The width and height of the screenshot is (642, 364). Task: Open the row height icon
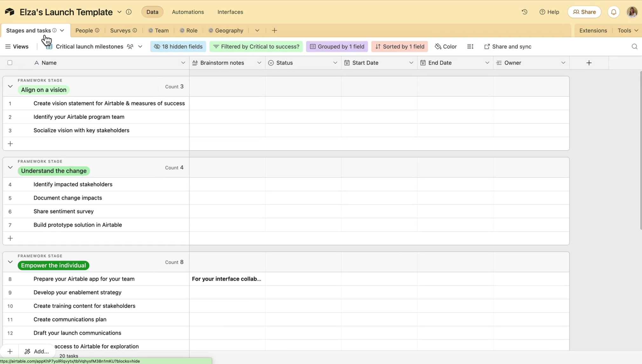tap(470, 46)
